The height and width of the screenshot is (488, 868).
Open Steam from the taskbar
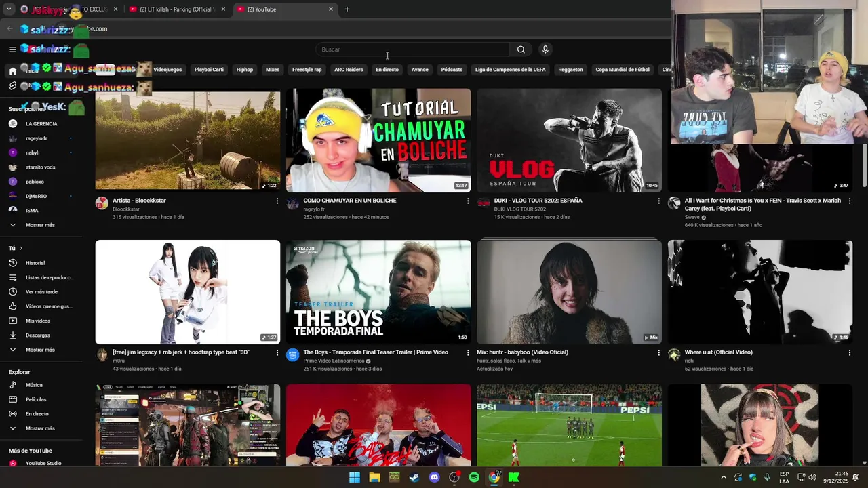point(414,477)
